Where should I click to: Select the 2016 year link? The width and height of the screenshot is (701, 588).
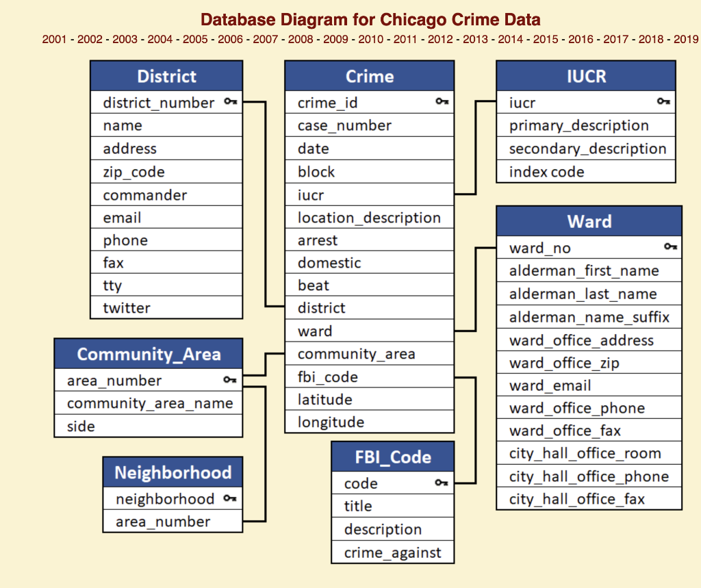point(581,39)
